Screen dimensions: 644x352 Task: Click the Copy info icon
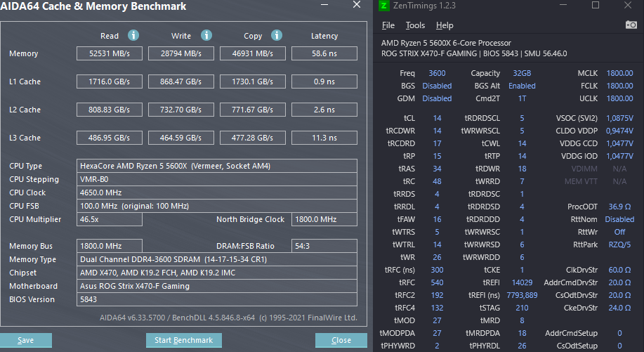tap(277, 35)
